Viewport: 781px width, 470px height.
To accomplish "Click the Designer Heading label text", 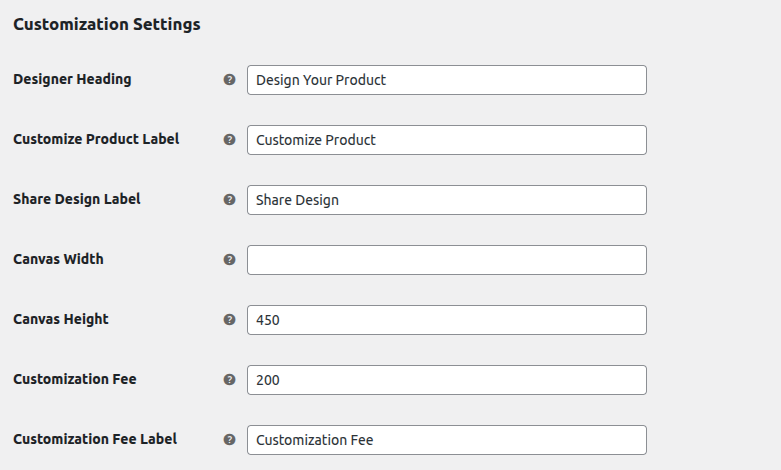I will tap(72, 79).
